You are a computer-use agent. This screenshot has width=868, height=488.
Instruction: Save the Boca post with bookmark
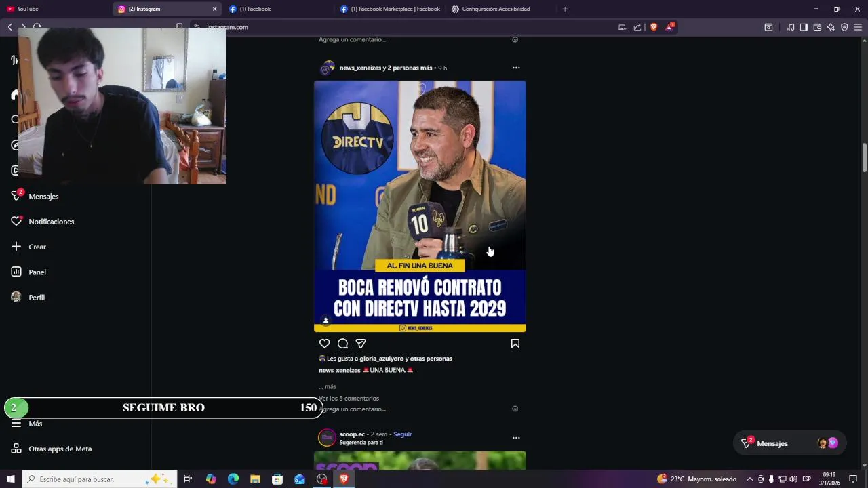pos(515,344)
